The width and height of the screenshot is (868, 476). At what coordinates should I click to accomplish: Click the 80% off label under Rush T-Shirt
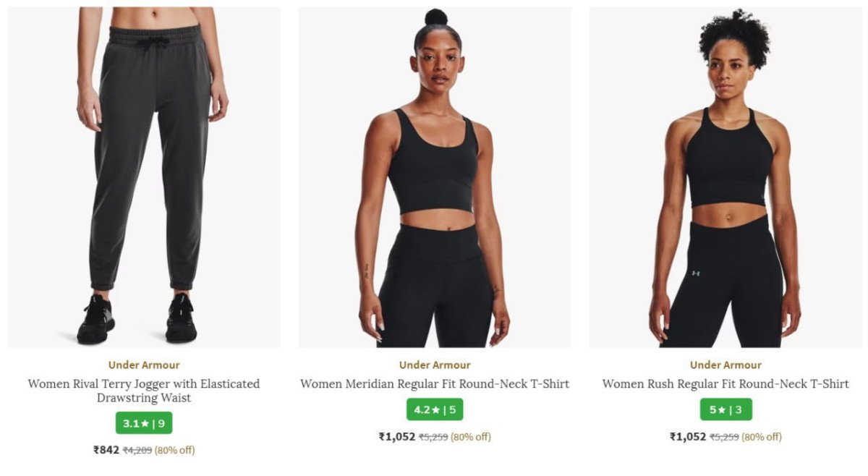tap(762, 437)
